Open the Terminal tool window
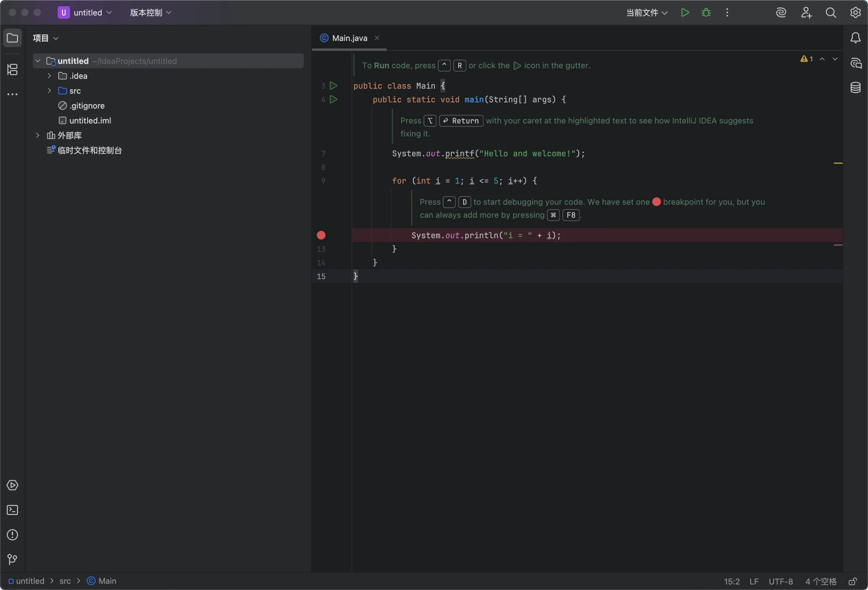 12,510
